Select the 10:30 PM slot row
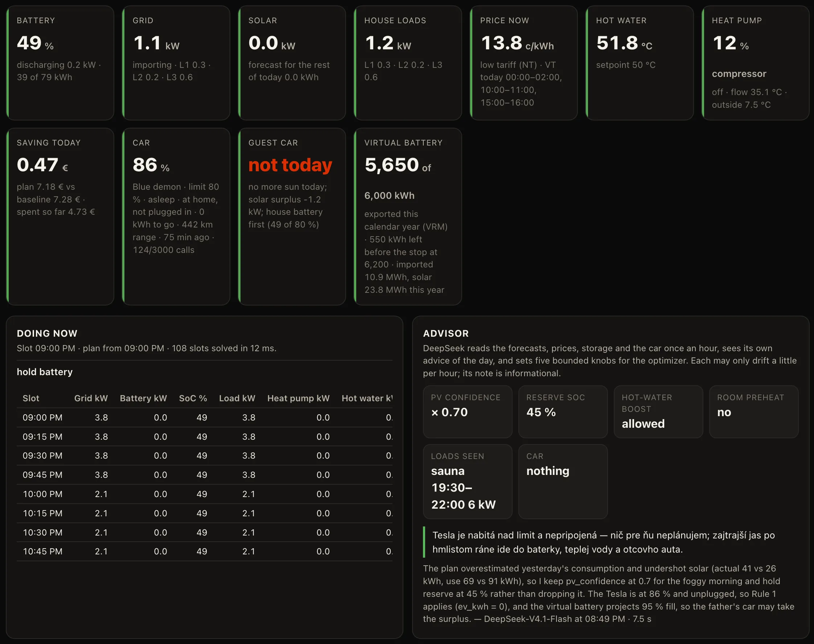Screen dimensions: 814x644 (204, 532)
